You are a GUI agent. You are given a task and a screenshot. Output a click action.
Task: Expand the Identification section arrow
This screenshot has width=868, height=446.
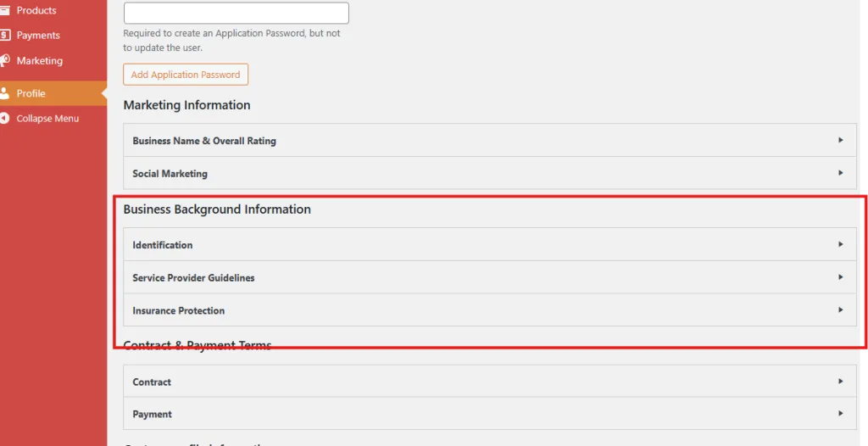(x=840, y=244)
